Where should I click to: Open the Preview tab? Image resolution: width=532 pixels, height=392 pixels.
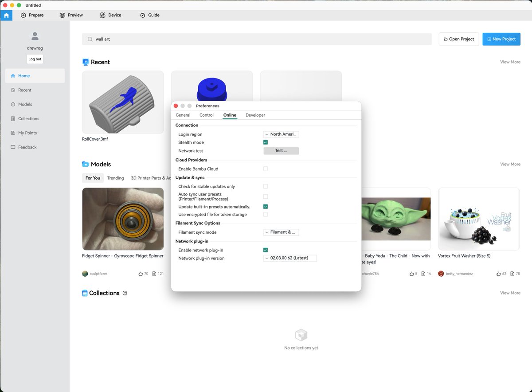coord(71,15)
